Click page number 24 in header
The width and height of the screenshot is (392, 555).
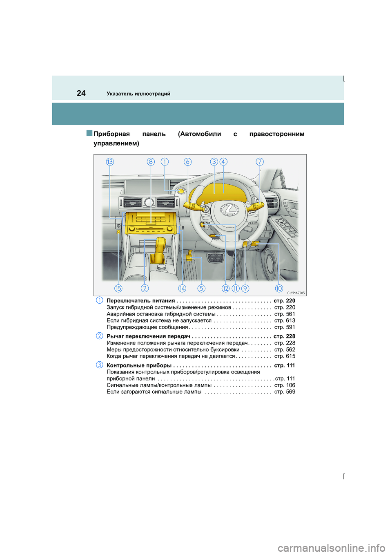point(81,93)
